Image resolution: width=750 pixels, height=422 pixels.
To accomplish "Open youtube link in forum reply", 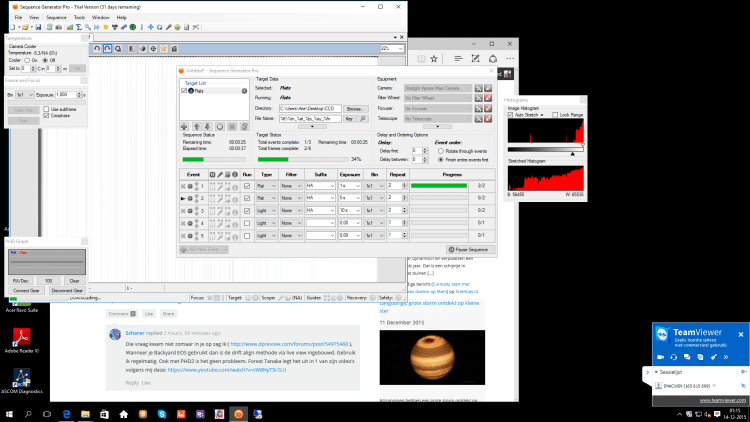I will pos(227,370).
